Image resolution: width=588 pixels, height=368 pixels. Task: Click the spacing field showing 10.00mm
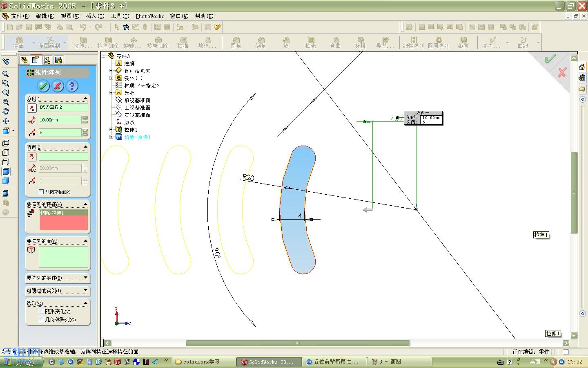60,120
